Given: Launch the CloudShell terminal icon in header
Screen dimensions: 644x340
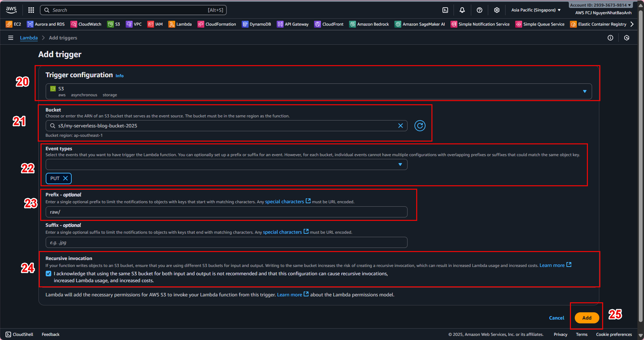Looking at the screenshot, I should click(x=445, y=10).
